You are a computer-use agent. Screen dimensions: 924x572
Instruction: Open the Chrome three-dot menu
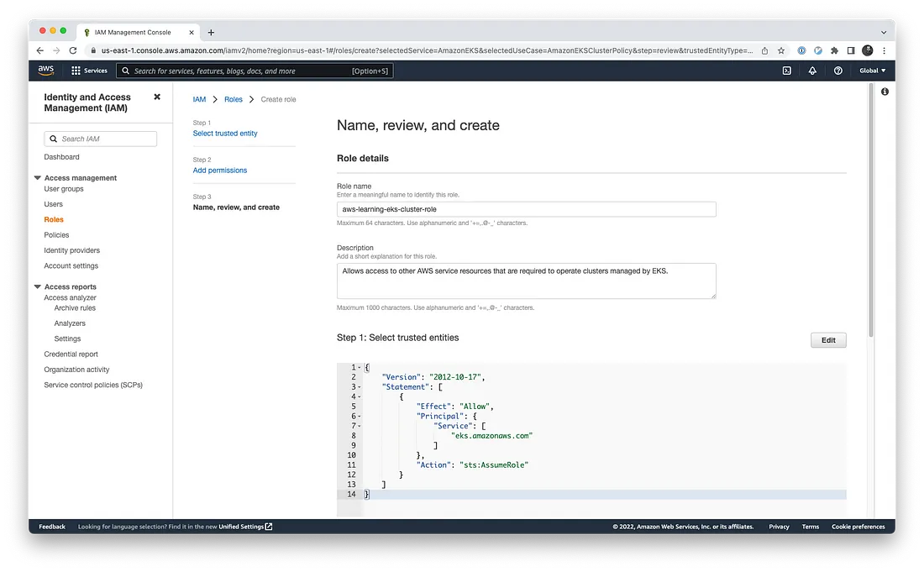[x=884, y=50]
